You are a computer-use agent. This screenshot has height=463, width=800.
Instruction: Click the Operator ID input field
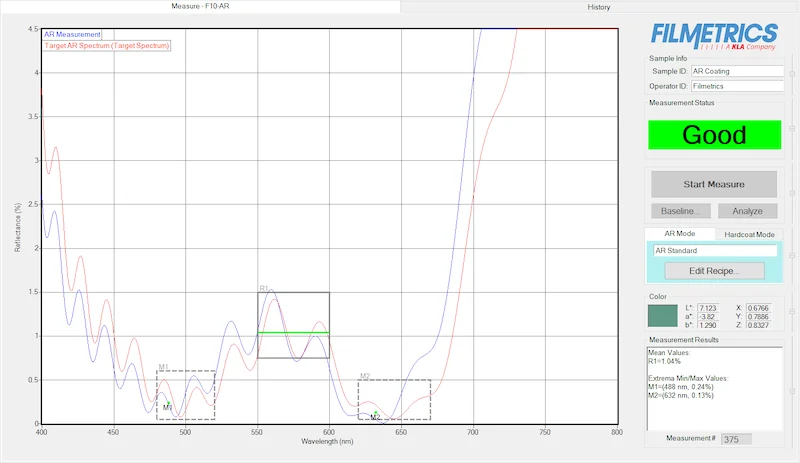click(736, 87)
